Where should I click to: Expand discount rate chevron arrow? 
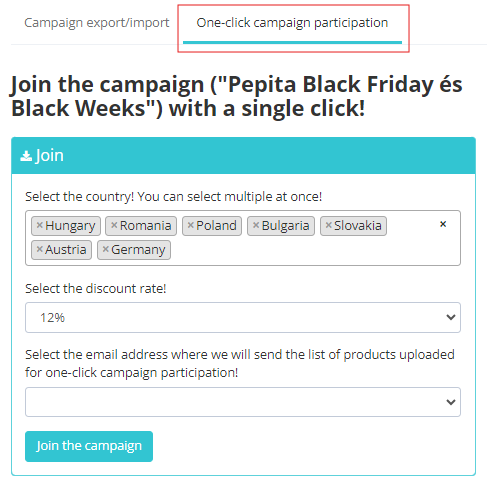pyautogui.click(x=451, y=317)
